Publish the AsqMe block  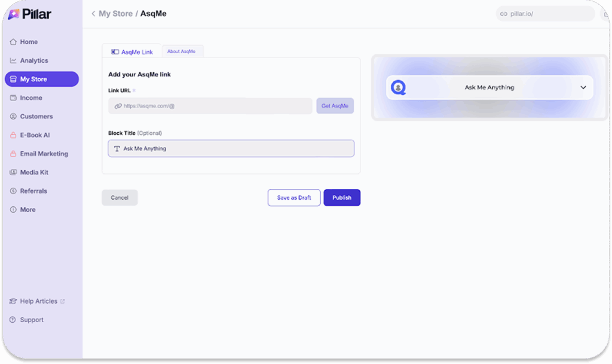(342, 197)
